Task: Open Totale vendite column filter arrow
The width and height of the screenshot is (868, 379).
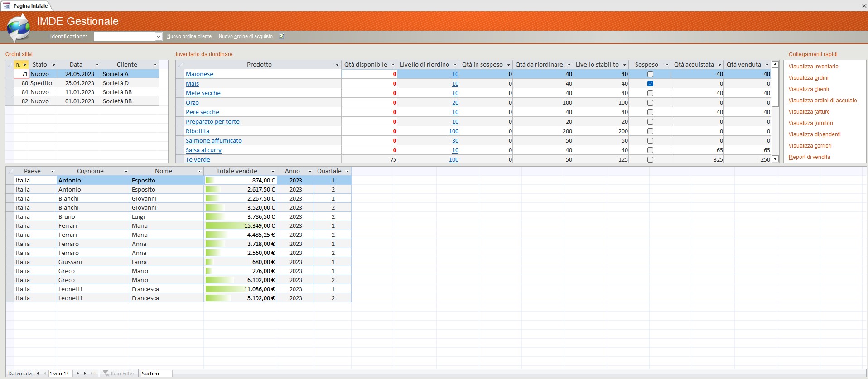Action: 273,171
